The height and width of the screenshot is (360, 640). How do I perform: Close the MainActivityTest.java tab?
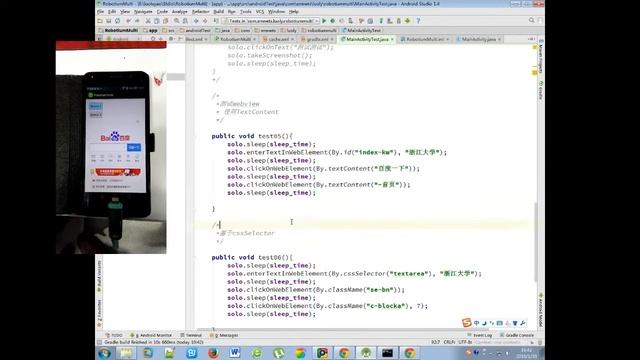click(392, 39)
